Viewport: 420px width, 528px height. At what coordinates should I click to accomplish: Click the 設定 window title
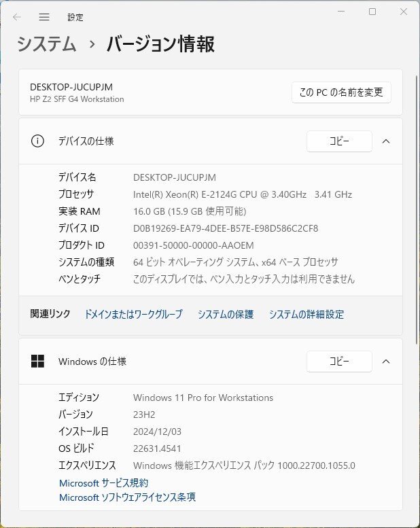75,17
